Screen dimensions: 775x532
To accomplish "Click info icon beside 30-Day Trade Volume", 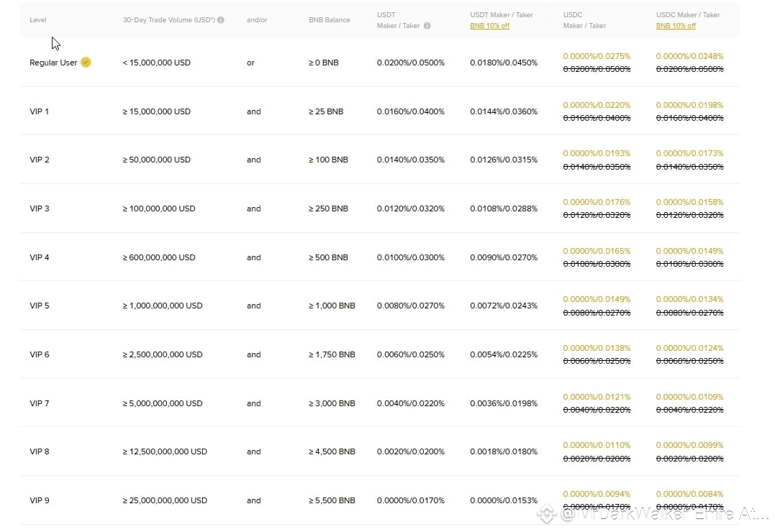I will pos(221,20).
